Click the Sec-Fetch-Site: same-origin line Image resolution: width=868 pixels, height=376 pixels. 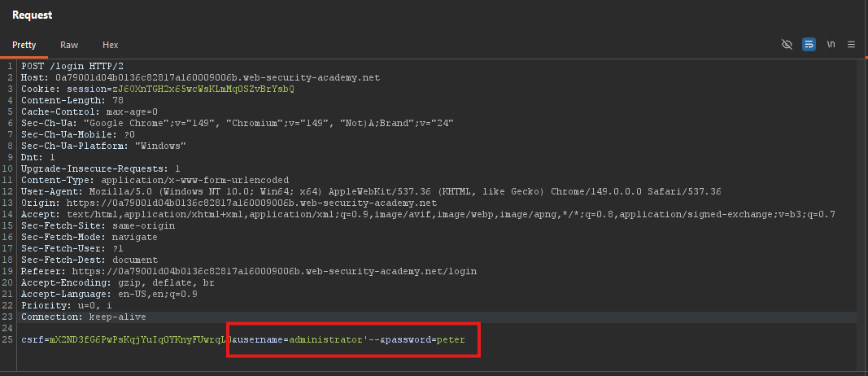[x=98, y=225]
